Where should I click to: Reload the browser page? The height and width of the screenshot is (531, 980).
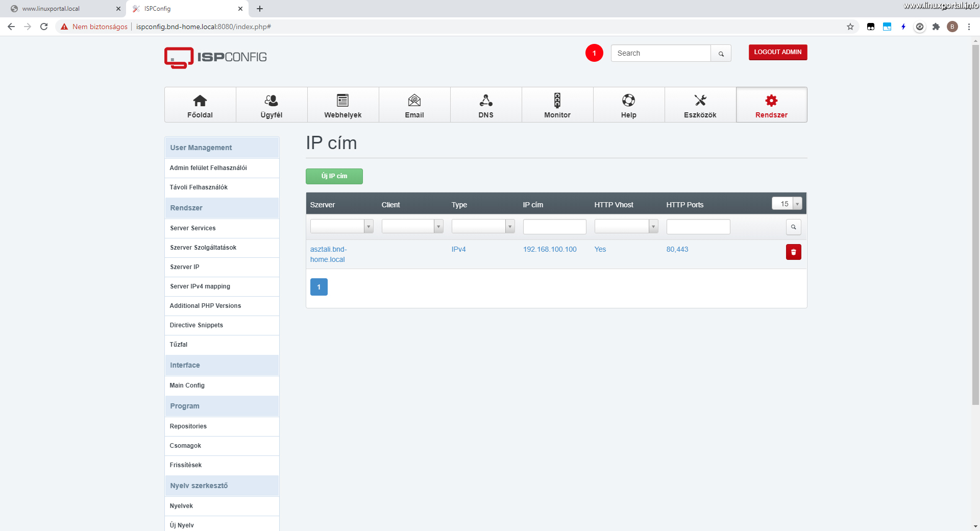click(44, 27)
